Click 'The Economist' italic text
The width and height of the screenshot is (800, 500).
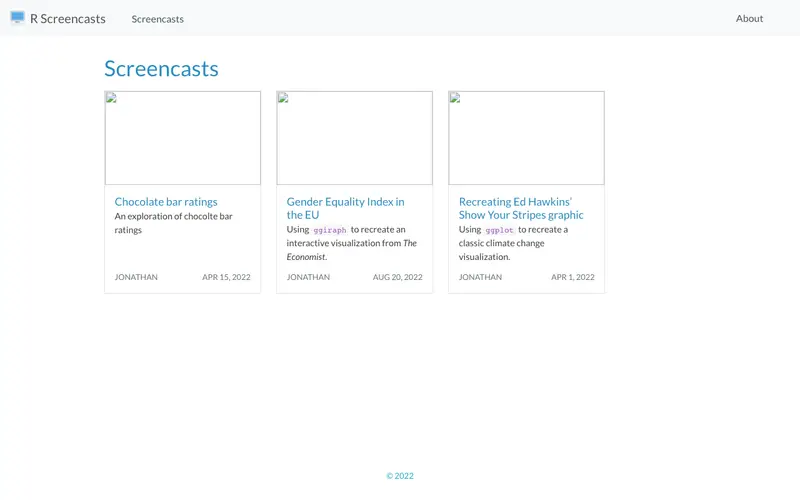[352, 250]
